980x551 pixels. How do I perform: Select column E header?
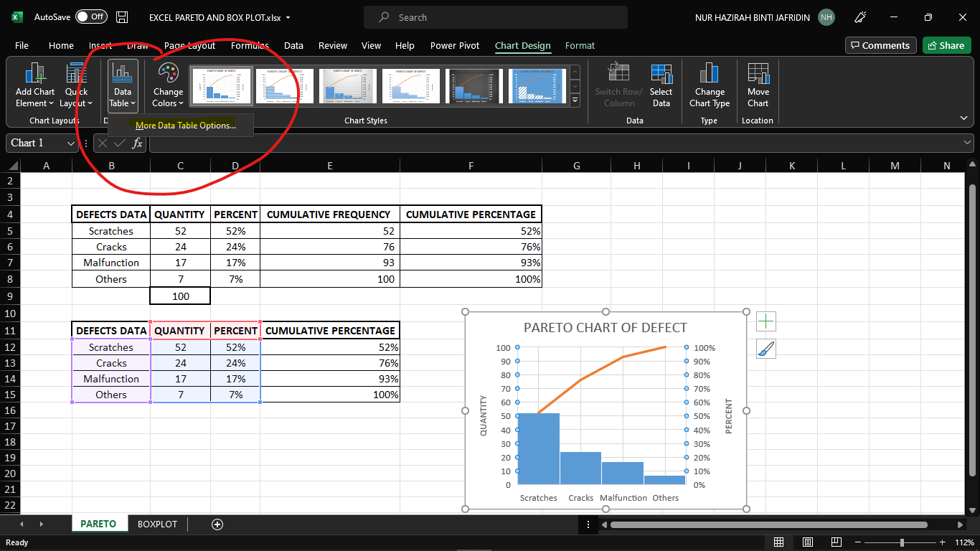click(x=329, y=166)
